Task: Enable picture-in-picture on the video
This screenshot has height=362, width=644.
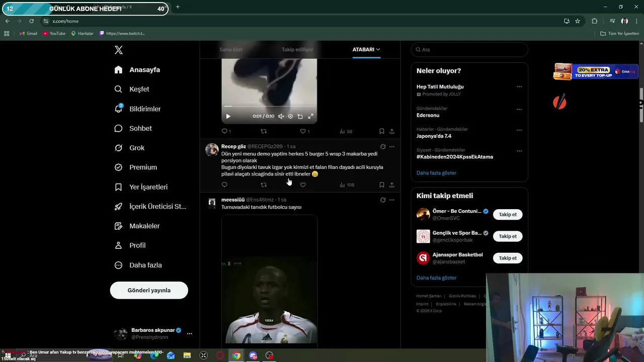Action: coord(300,116)
